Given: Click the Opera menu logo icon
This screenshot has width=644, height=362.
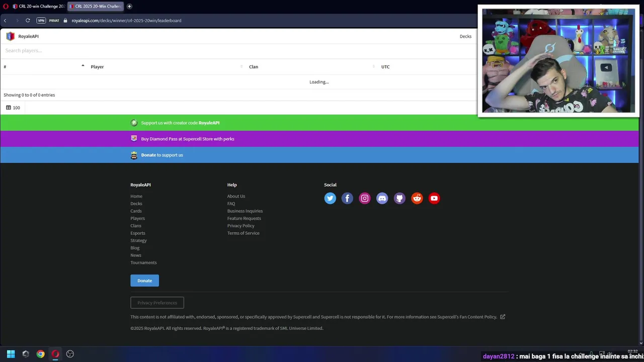Looking at the screenshot, I should [x=6, y=7].
